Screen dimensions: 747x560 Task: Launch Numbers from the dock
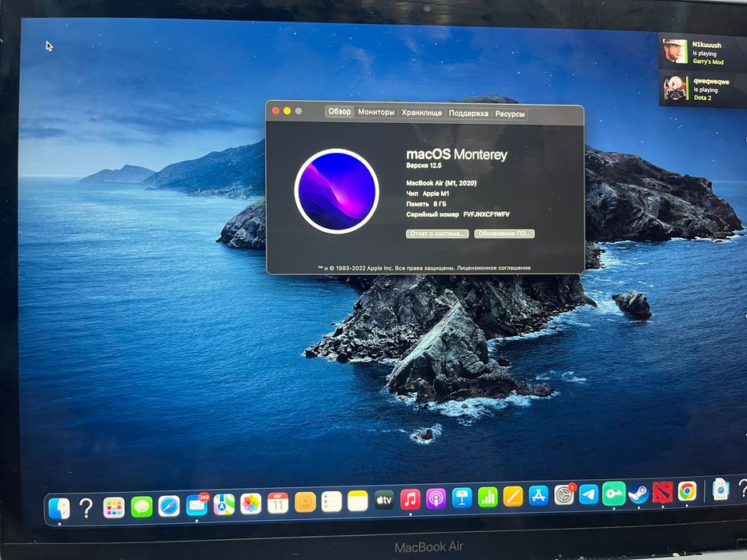[488, 497]
